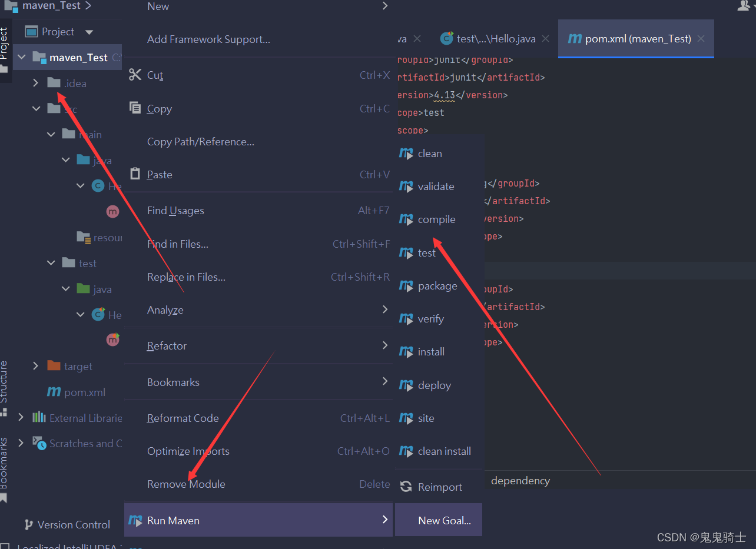Click the Maven icon beside validate
The width and height of the screenshot is (756, 549).
(x=406, y=187)
